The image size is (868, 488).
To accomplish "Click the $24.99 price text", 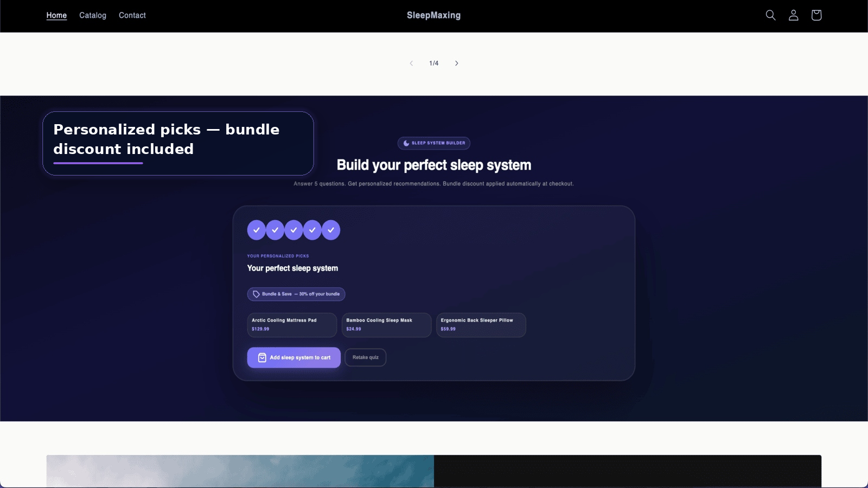I will (x=354, y=329).
